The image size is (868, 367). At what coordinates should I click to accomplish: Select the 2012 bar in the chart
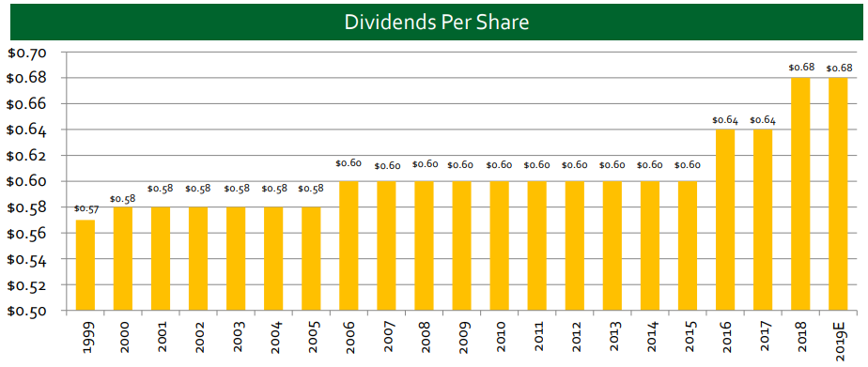tap(575, 246)
